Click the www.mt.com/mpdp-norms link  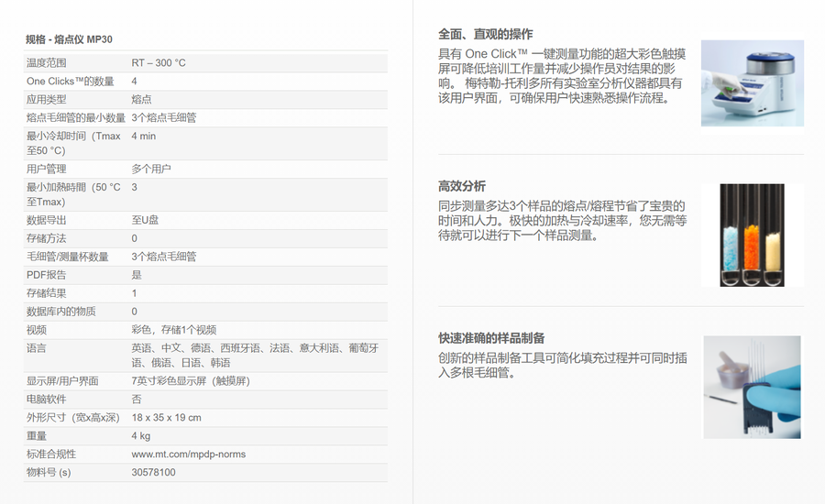[188, 454]
